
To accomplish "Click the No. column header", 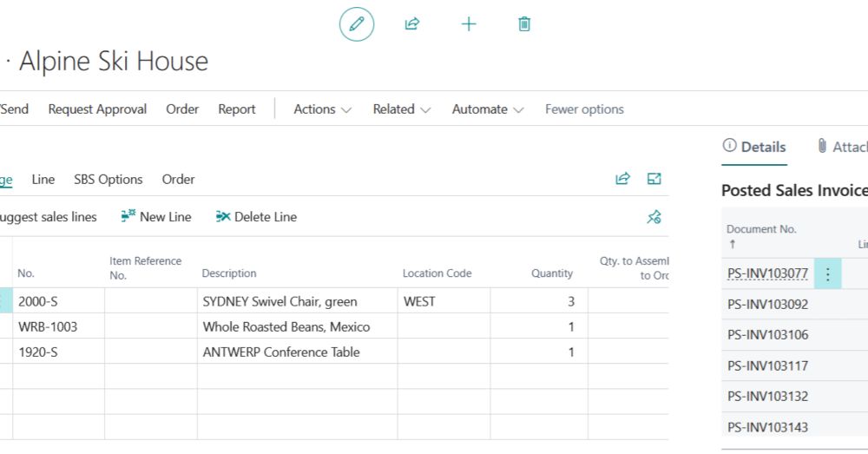I will (26, 273).
